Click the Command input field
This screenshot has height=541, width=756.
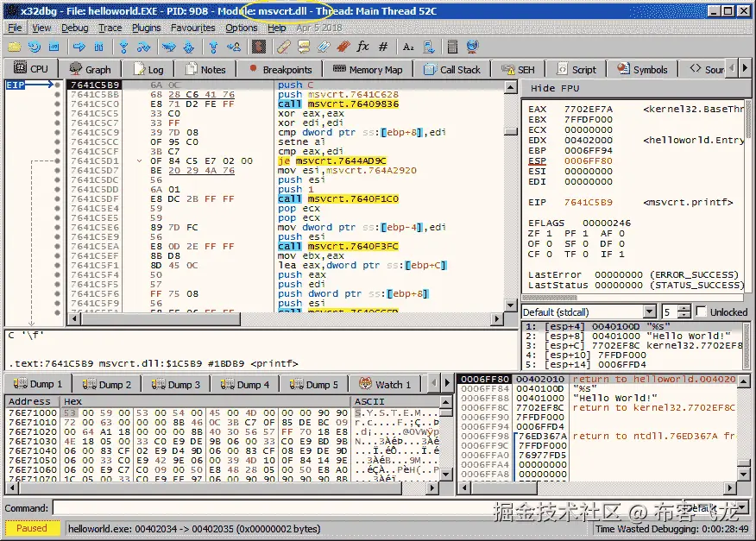point(345,508)
